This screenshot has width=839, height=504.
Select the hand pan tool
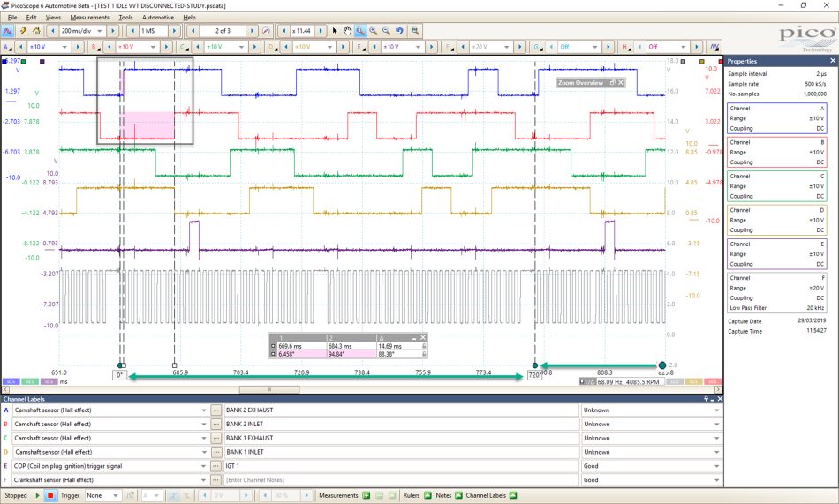pyautogui.click(x=348, y=31)
